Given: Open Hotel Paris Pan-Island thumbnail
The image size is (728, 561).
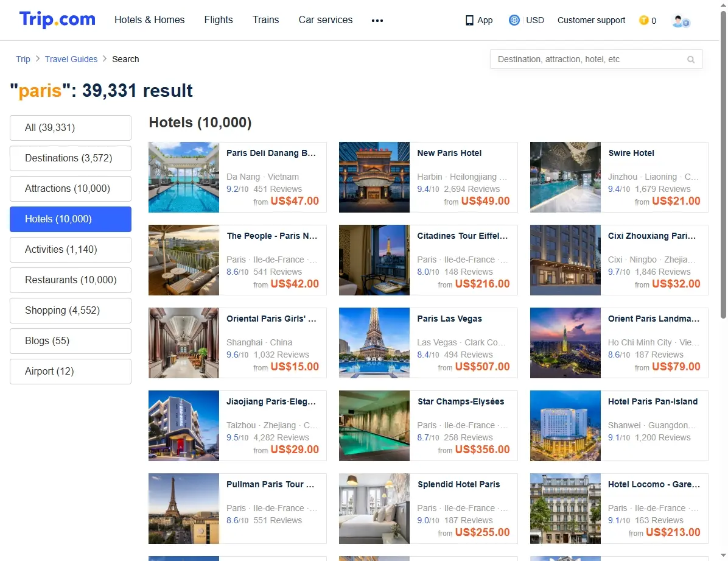Looking at the screenshot, I should tap(565, 425).
